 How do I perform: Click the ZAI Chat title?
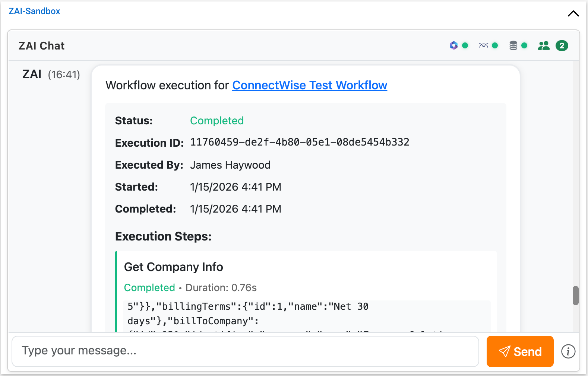41,46
